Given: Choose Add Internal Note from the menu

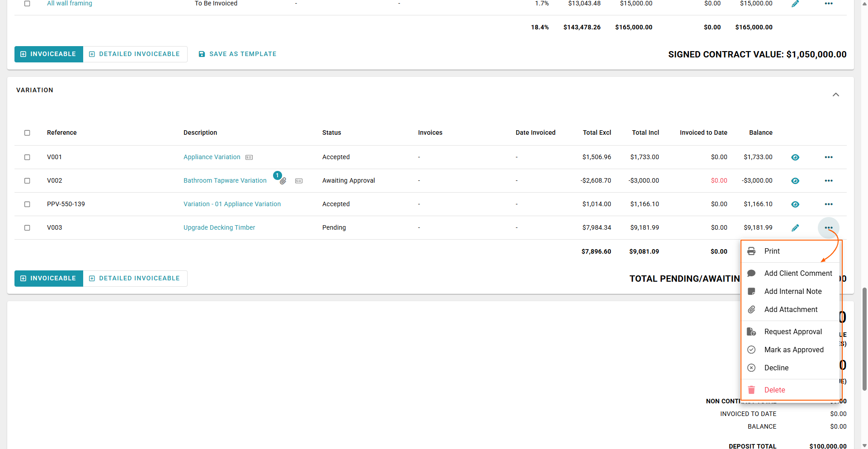Looking at the screenshot, I should pyautogui.click(x=790, y=292).
